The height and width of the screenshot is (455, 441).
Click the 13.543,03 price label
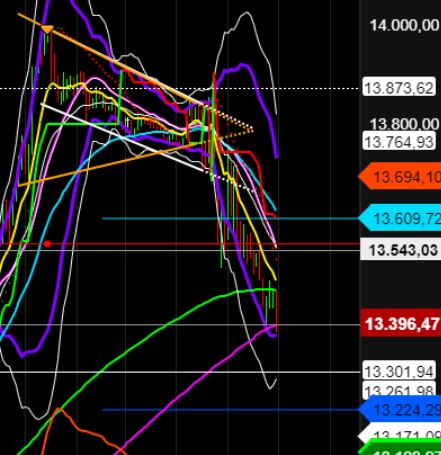click(x=401, y=249)
